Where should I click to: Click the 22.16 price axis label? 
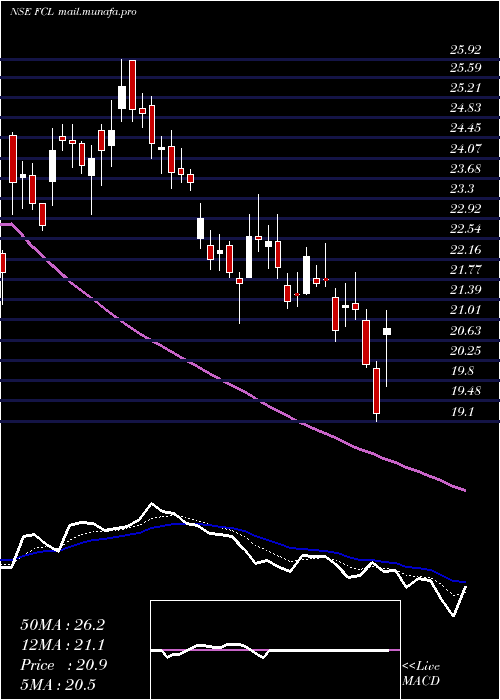click(x=466, y=250)
